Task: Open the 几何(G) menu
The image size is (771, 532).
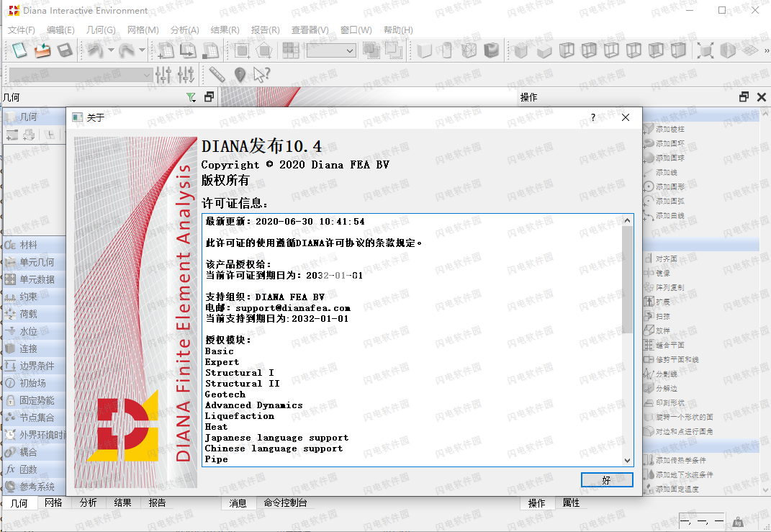Action: [101, 30]
